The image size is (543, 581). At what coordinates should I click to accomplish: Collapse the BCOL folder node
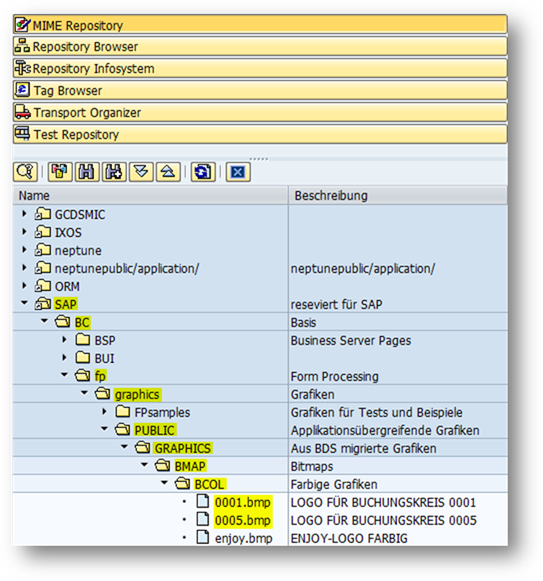point(164,483)
